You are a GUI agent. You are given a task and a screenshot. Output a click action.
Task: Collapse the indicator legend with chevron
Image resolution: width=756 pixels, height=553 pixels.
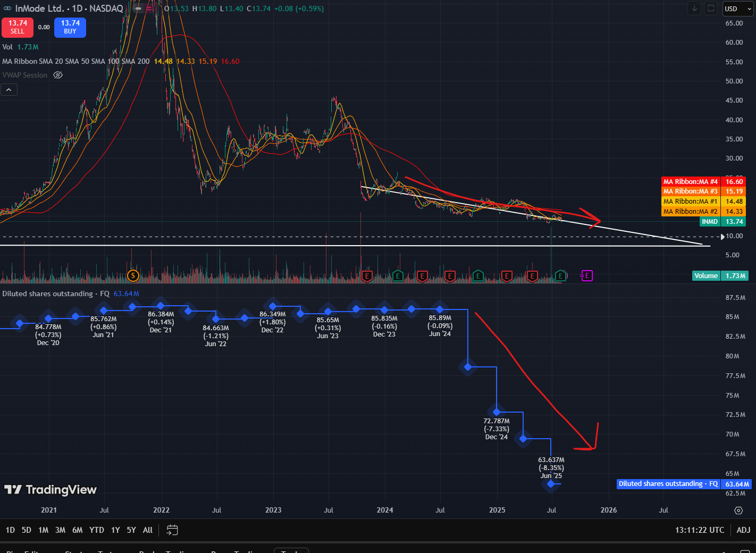(9, 90)
